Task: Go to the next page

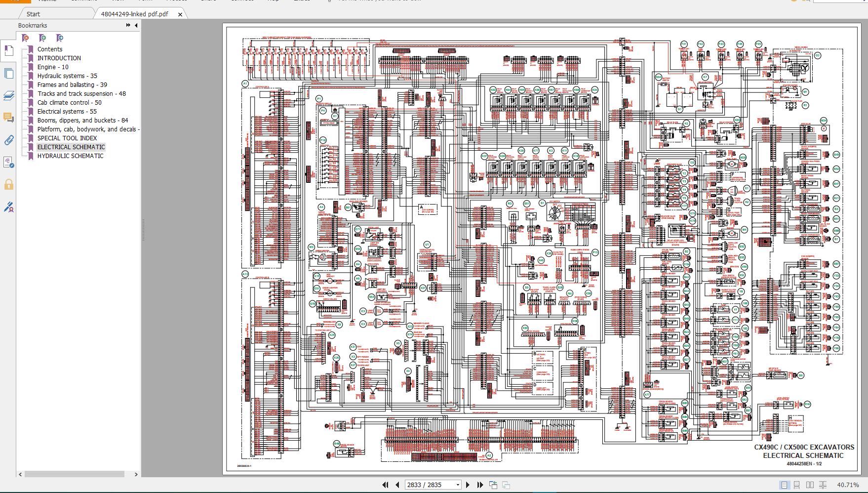Action: click(468, 485)
